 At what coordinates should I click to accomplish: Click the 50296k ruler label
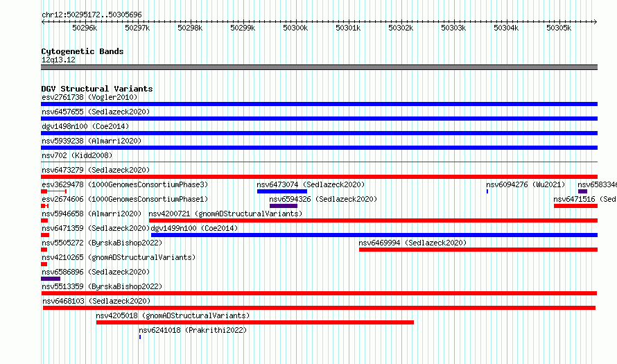point(85,28)
